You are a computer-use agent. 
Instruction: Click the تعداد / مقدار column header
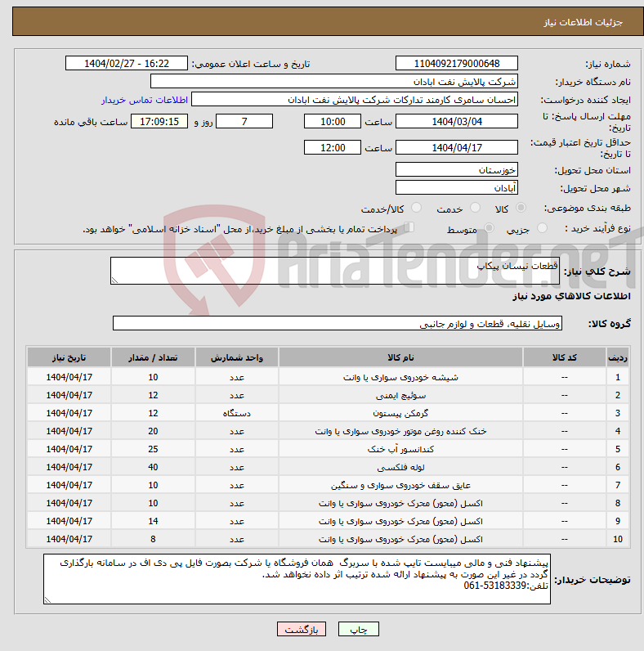click(153, 357)
